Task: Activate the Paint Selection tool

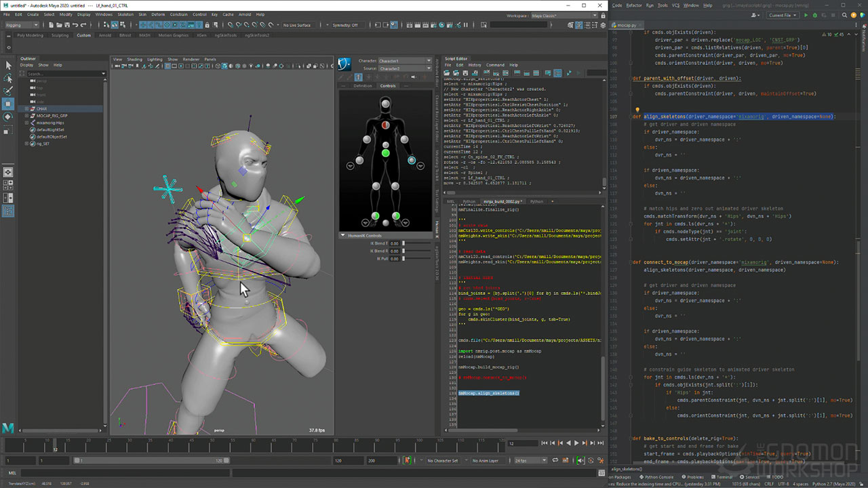Action: 8,91
